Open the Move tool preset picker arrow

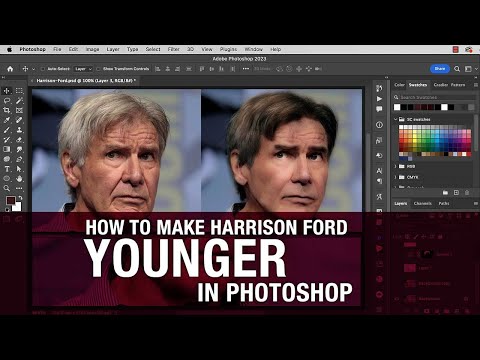pos(33,69)
